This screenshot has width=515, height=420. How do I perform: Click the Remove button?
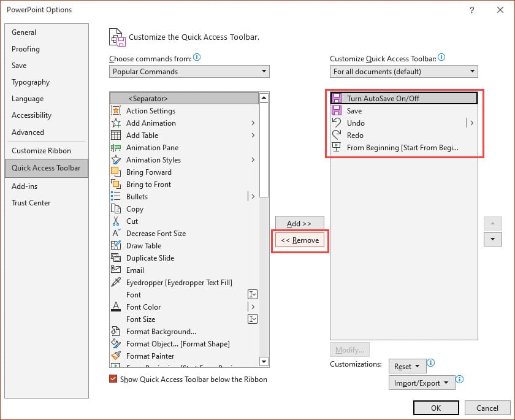pos(299,240)
